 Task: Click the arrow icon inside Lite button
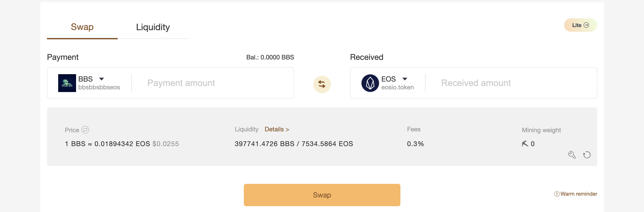(x=586, y=25)
